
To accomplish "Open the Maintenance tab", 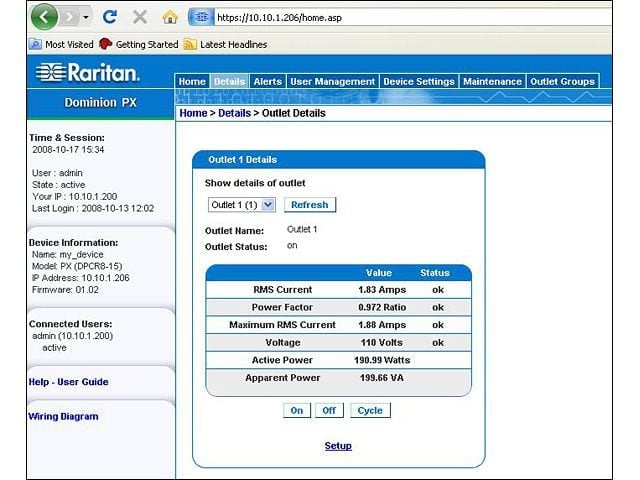I will tap(492, 81).
